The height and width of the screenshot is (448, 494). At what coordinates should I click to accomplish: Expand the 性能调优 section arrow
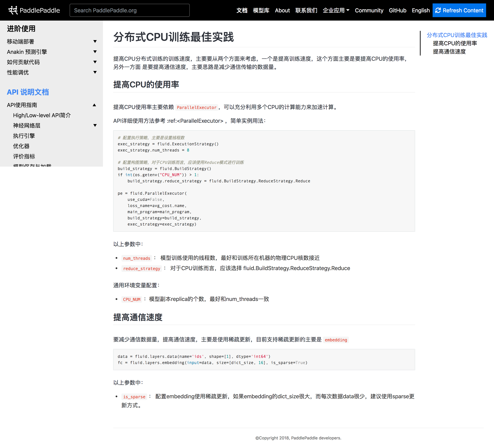95,72
